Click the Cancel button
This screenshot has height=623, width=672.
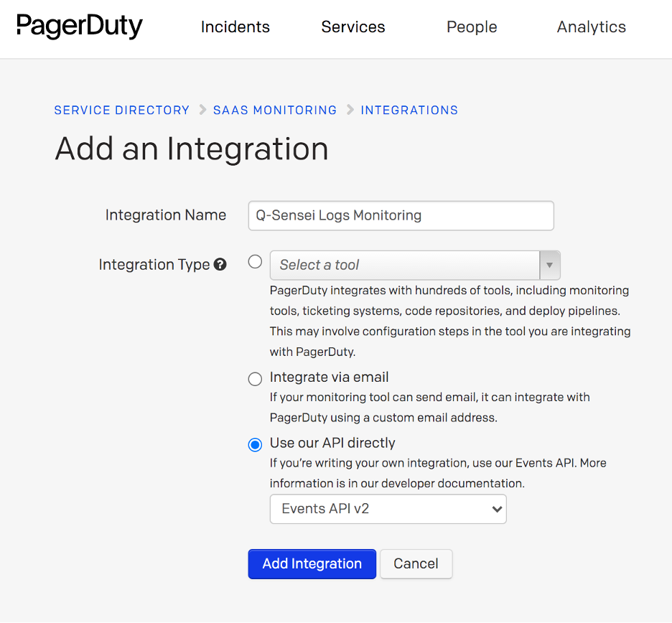416,564
